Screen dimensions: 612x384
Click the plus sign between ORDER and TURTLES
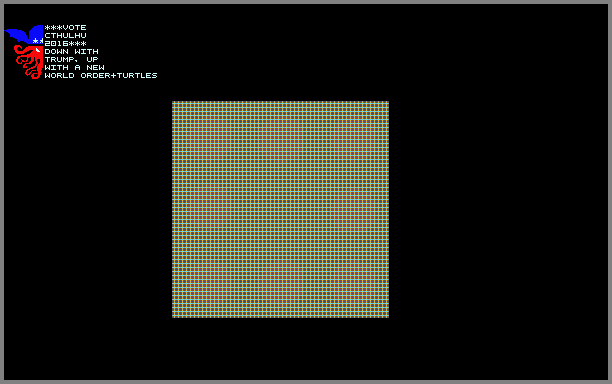click(x=113, y=76)
